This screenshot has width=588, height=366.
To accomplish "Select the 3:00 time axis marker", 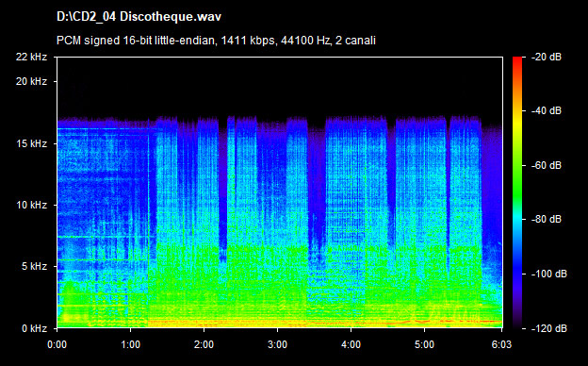I will pyautogui.click(x=277, y=344).
